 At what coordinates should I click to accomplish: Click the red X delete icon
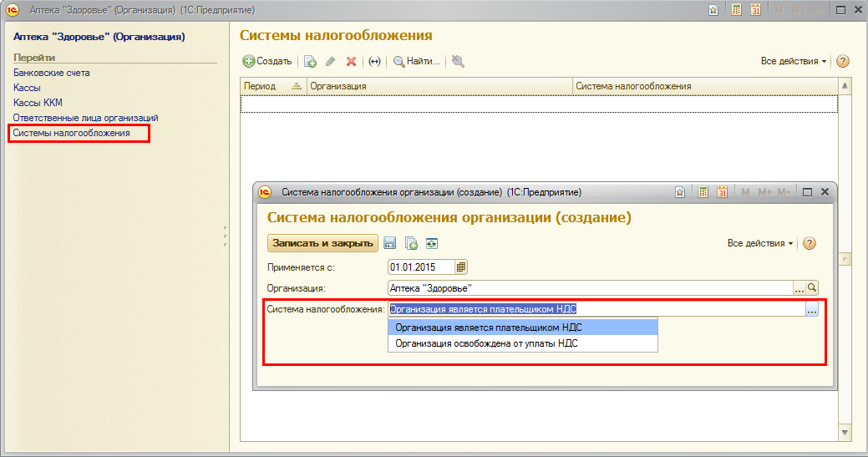coord(351,61)
